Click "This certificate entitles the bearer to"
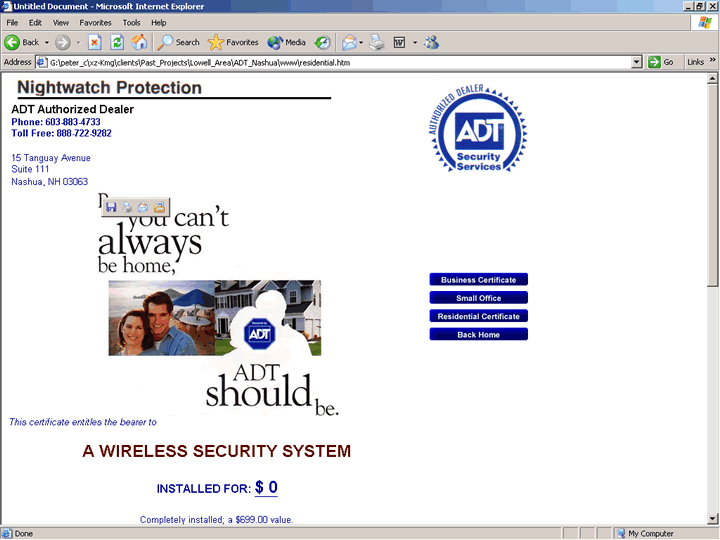Image resolution: width=720 pixels, height=540 pixels. click(83, 422)
